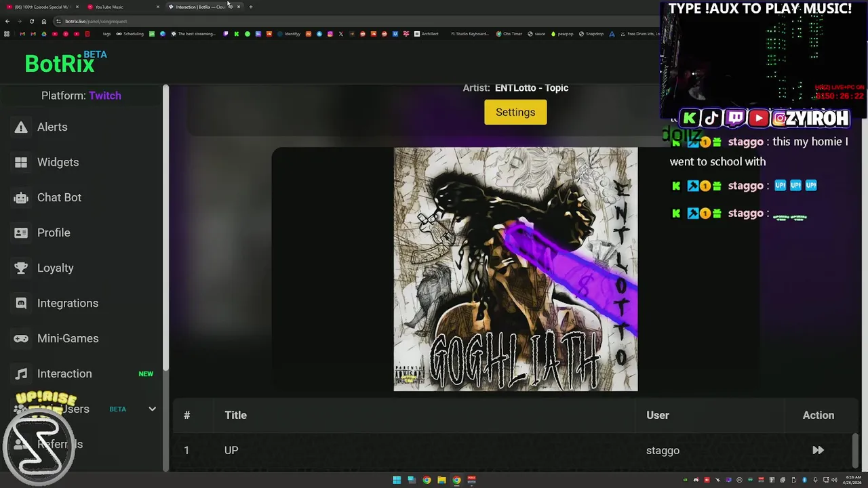Click the Instagram bookmark icon
This screenshot has width=868, height=488.
click(x=330, y=34)
